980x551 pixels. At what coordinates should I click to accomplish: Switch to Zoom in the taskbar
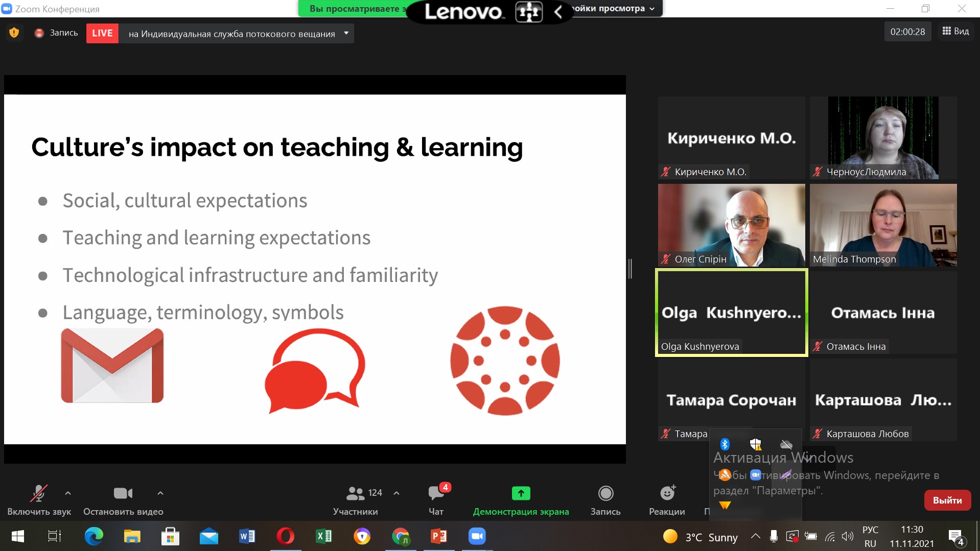(477, 536)
